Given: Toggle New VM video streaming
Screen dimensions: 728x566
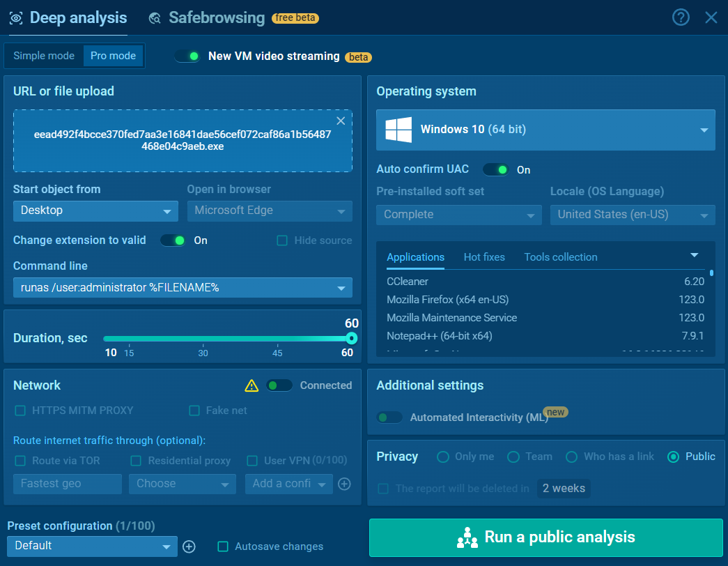Looking at the screenshot, I should (187, 56).
